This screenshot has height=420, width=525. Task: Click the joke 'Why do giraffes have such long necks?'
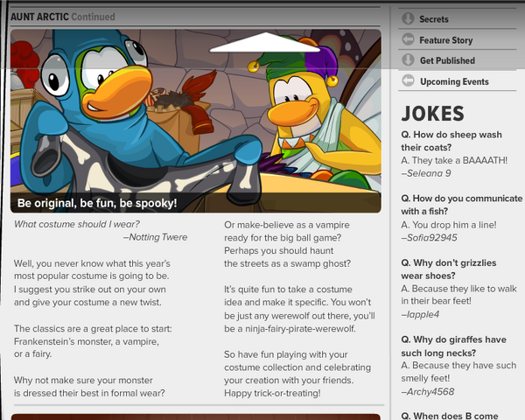pos(453,346)
